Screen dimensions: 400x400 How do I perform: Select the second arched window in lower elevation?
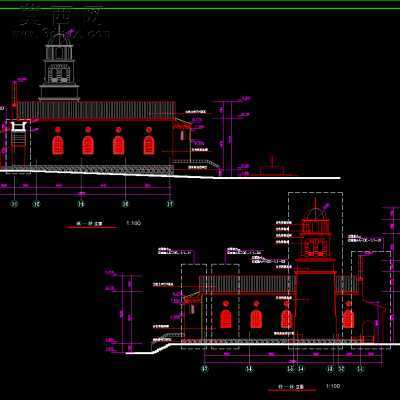click(x=256, y=319)
